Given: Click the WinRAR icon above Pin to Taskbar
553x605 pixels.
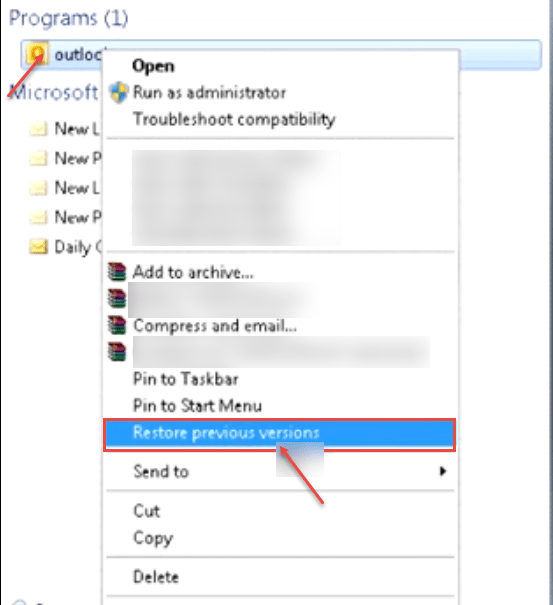Looking at the screenshot, I should 117,352.
